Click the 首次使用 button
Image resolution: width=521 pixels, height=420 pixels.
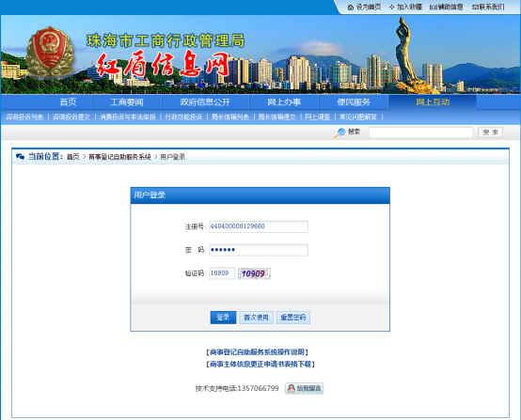[256, 318]
